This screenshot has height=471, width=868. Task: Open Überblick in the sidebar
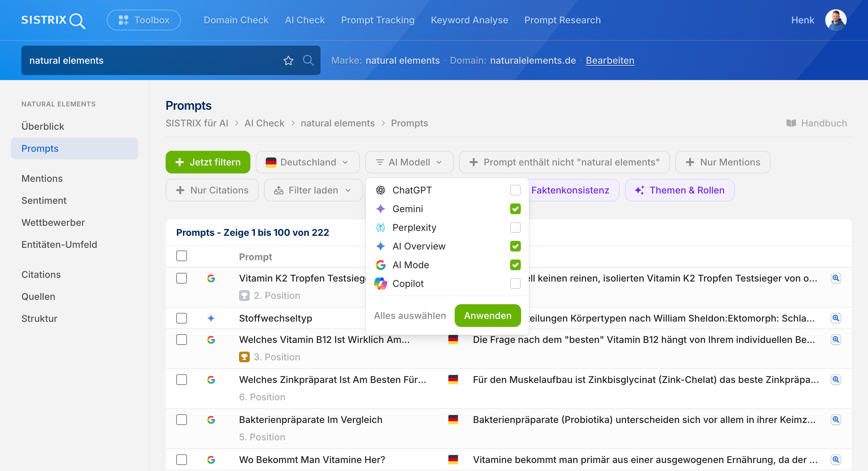[43, 126]
